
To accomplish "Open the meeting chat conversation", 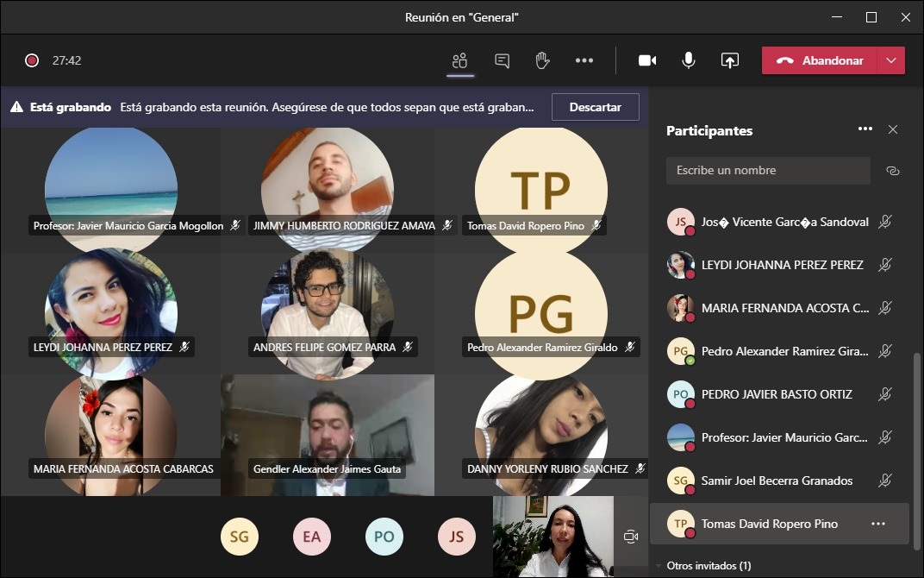I will (x=502, y=60).
